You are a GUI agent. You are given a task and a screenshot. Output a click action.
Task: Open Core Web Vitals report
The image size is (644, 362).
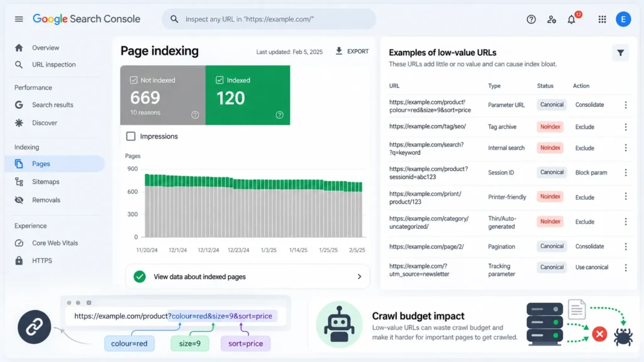(x=55, y=243)
